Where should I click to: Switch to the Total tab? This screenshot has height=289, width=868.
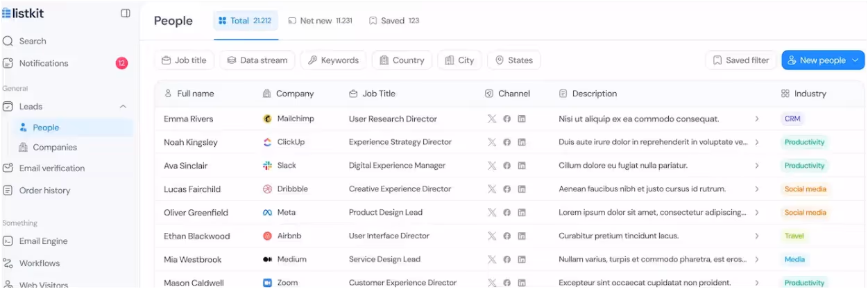[246, 21]
